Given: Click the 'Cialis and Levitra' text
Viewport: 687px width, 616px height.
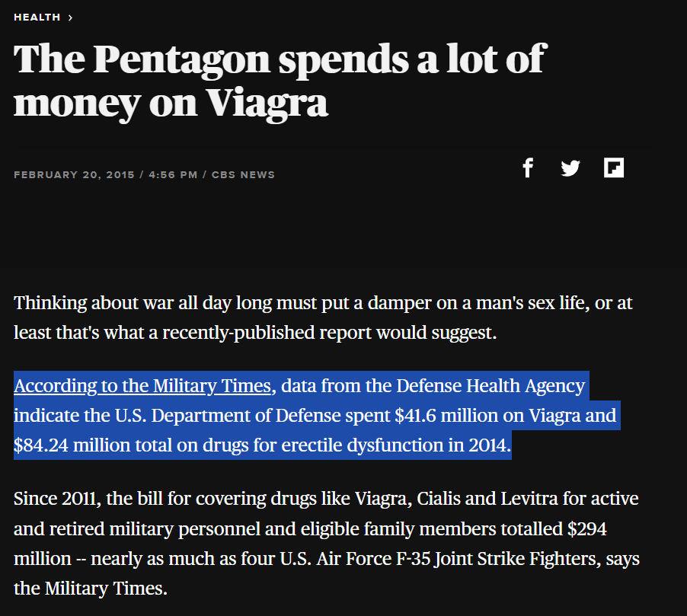Looking at the screenshot, I should 487,499.
